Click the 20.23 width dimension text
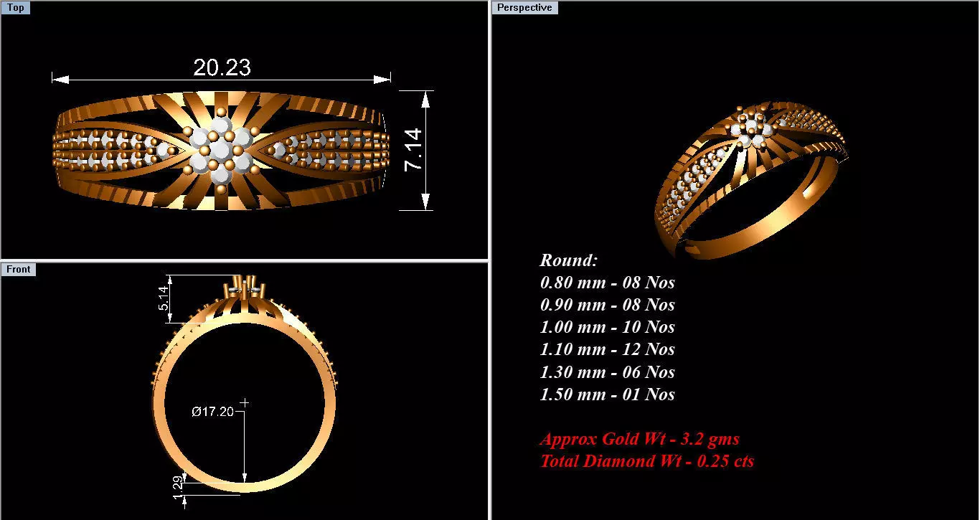 (x=222, y=67)
